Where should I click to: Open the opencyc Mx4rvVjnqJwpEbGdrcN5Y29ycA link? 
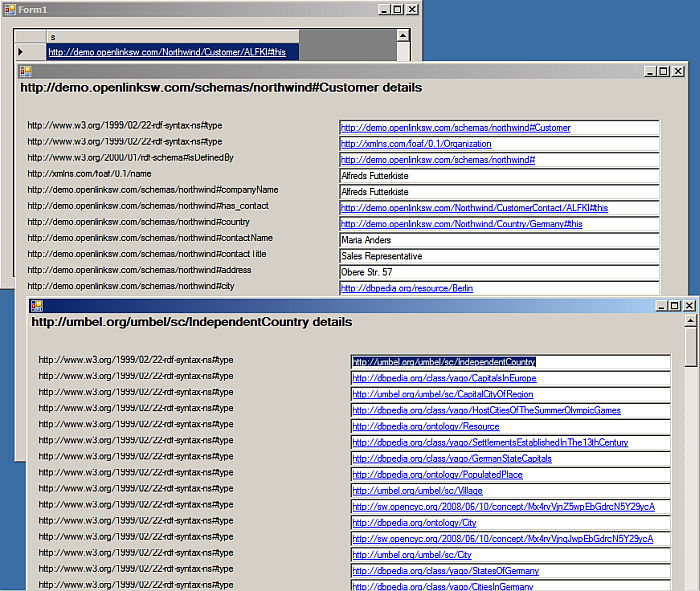[503, 539]
